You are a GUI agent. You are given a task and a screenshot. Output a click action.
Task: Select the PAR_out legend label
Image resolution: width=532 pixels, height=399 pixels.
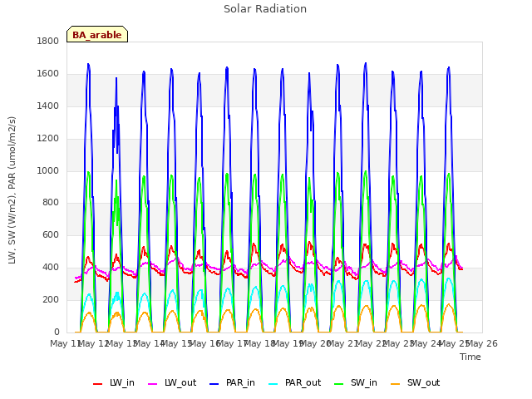coord(303,383)
